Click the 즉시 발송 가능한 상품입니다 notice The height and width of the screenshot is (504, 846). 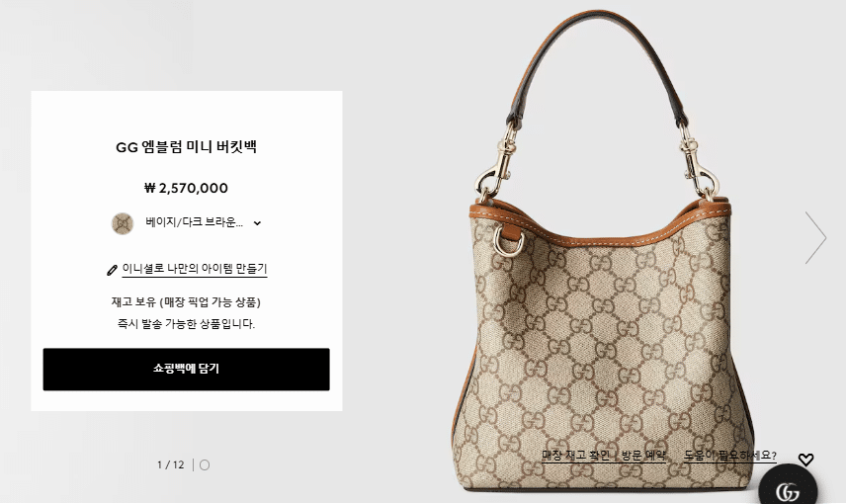[186, 324]
